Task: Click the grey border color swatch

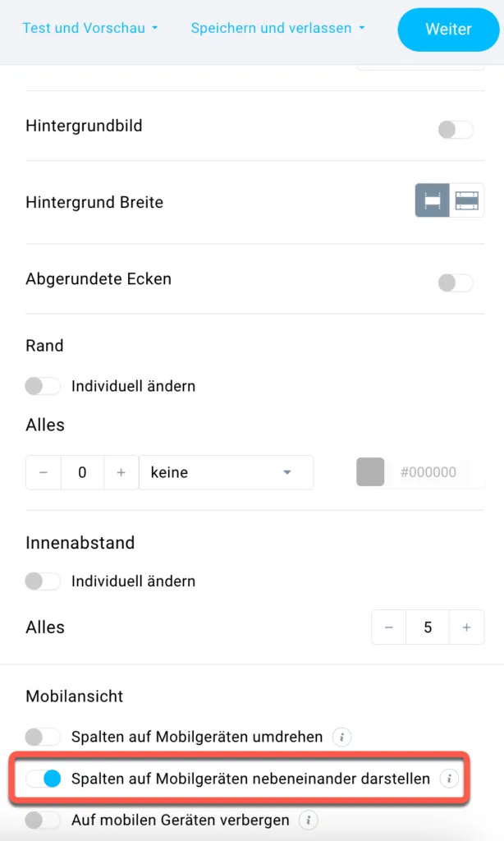Action: point(370,472)
